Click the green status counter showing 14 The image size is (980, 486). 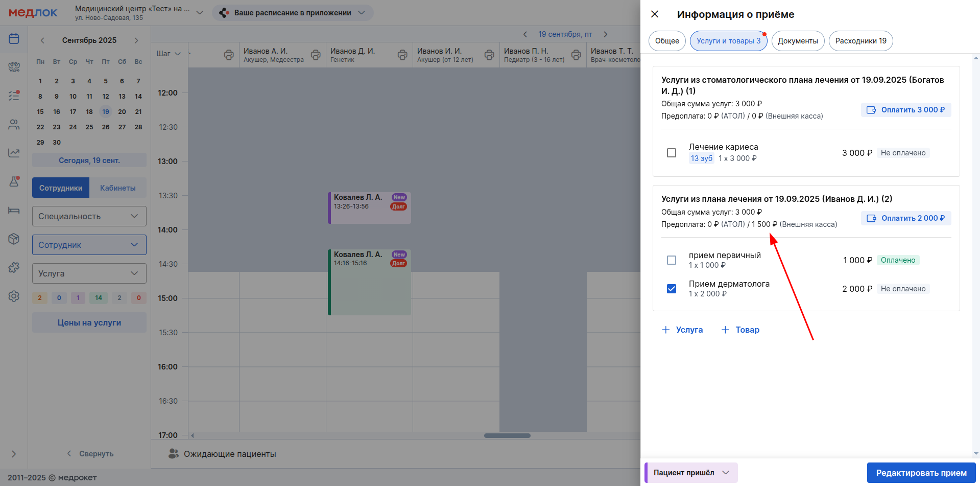pyautogui.click(x=99, y=298)
